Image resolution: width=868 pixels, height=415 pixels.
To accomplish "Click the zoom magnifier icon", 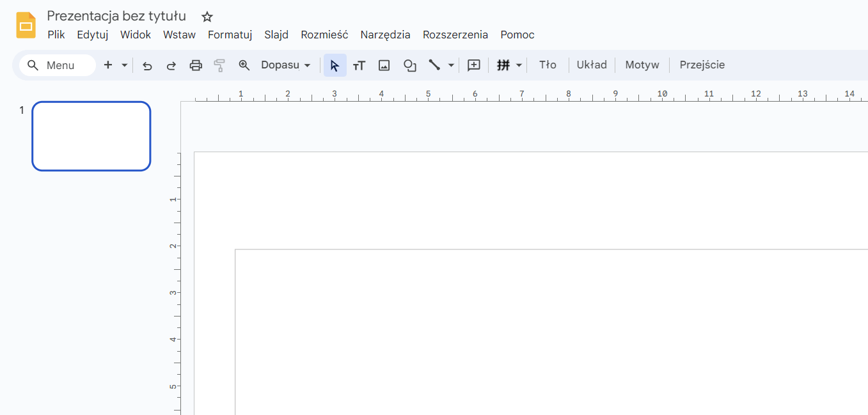I will pos(244,65).
